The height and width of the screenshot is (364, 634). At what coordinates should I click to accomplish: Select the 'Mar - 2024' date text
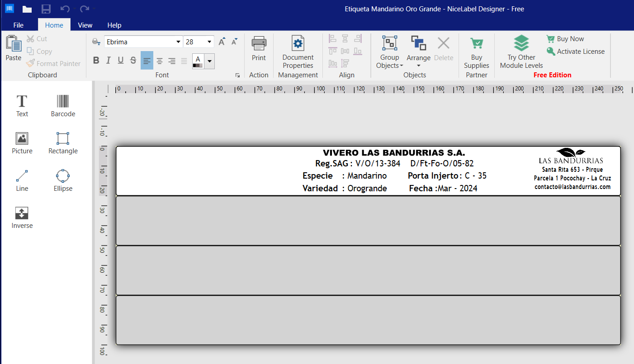[457, 189]
